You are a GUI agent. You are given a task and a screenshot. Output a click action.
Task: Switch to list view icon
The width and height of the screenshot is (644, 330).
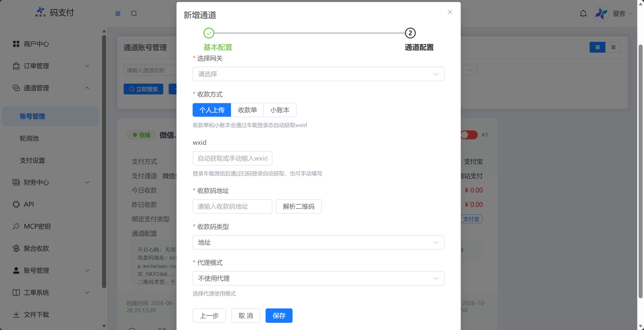pyautogui.click(x=613, y=47)
